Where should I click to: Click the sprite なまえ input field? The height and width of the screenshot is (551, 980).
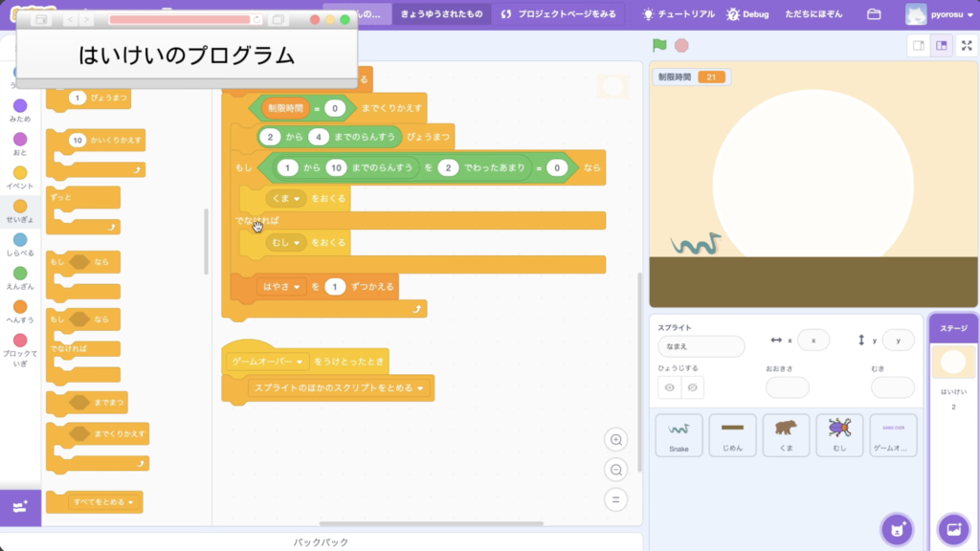(701, 346)
